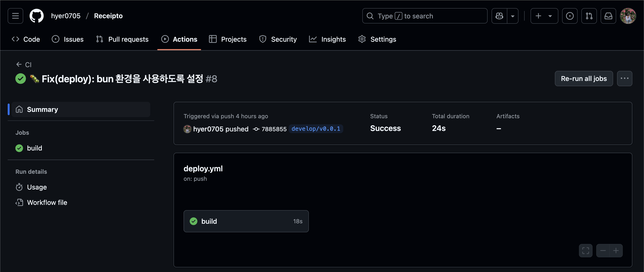This screenshot has height=272, width=644.
Task: Switch to the Security tab
Action: click(278, 39)
